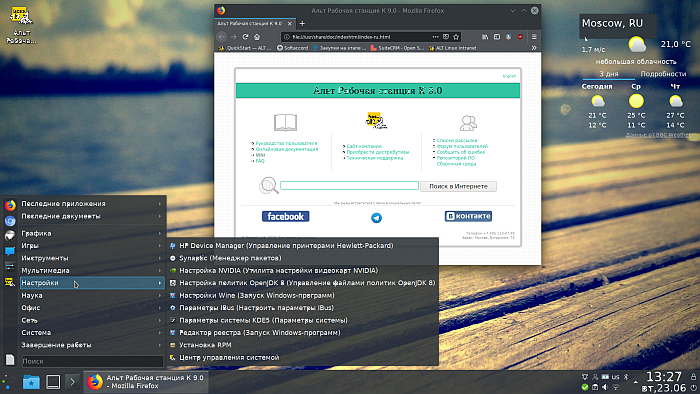Click show desktop icon in taskbar
This screenshot has width=700, height=394.
(x=53, y=382)
